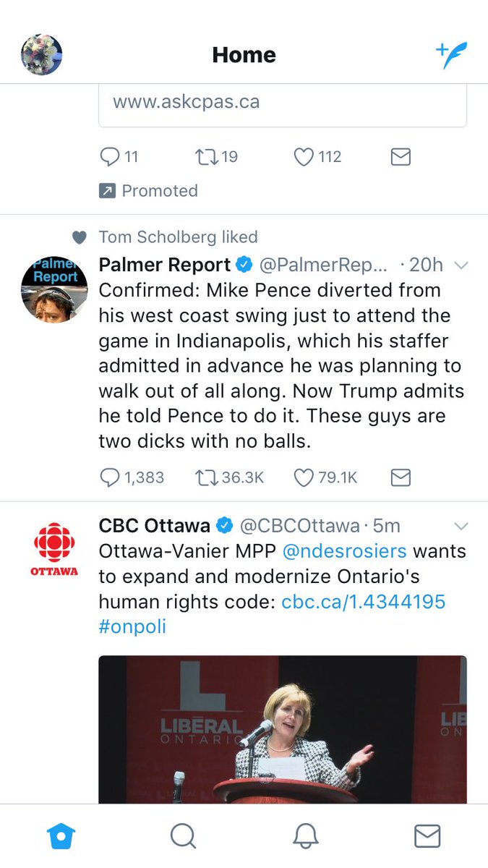Compose a new tweet with feather icon
The height and width of the screenshot is (868, 488).
coord(451,55)
